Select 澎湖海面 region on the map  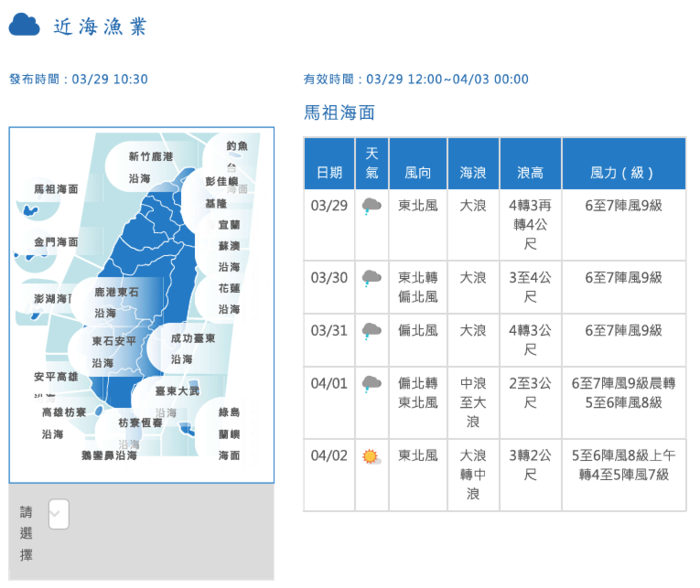[x=53, y=298]
